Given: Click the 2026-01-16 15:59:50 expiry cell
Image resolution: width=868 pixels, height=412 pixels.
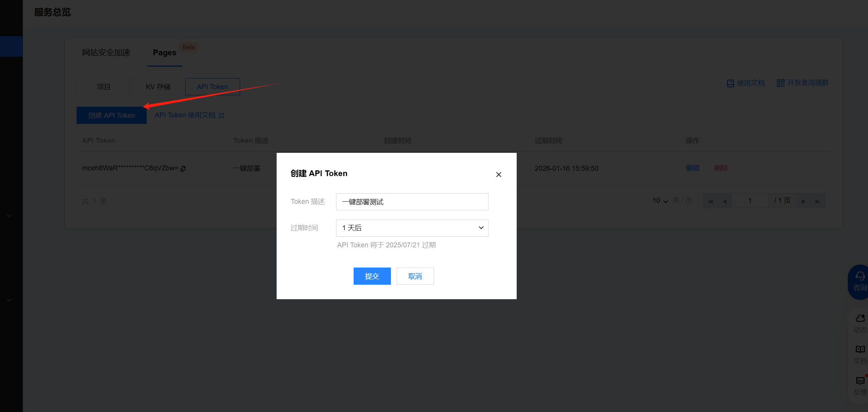Looking at the screenshot, I should click(x=566, y=168).
